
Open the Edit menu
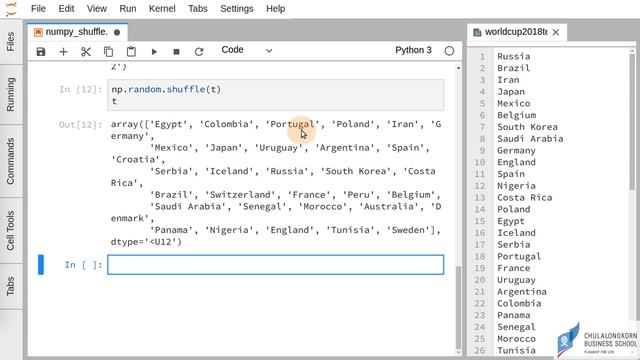(66, 9)
